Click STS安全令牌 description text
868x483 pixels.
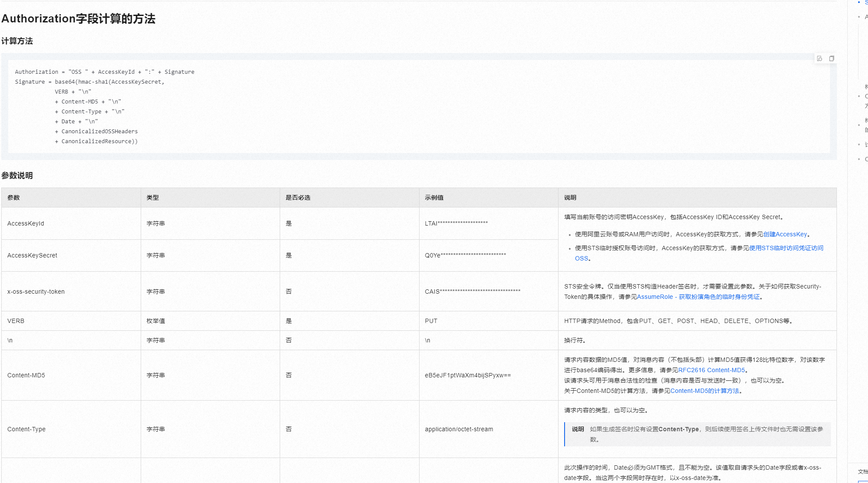[693, 292]
